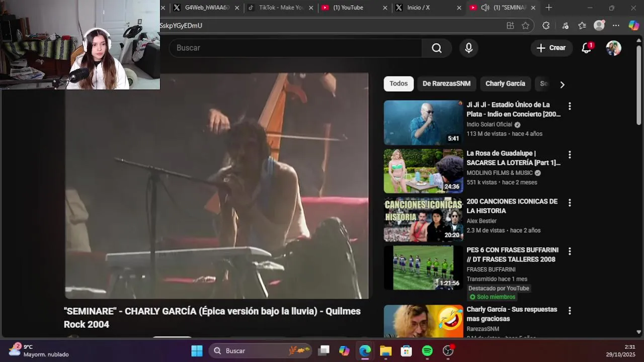The image size is (644, 362).
Task: Open YouTube notifications bell
Action: (x=586, y=48)
